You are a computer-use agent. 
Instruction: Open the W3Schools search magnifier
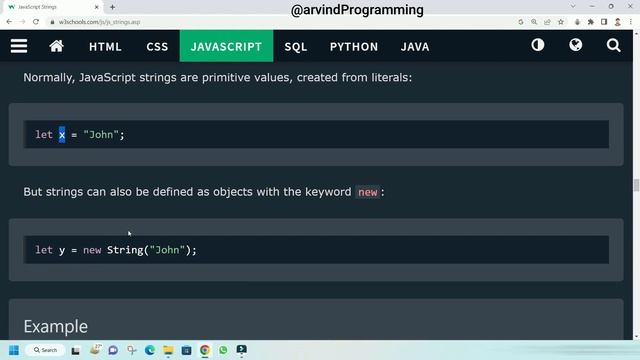coord(613,45)
